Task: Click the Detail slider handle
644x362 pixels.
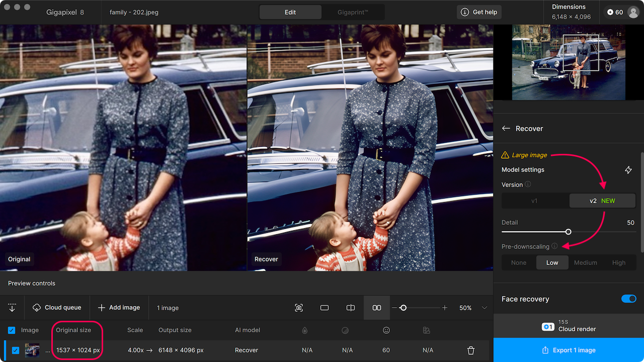Action: (x=569, y=232)
